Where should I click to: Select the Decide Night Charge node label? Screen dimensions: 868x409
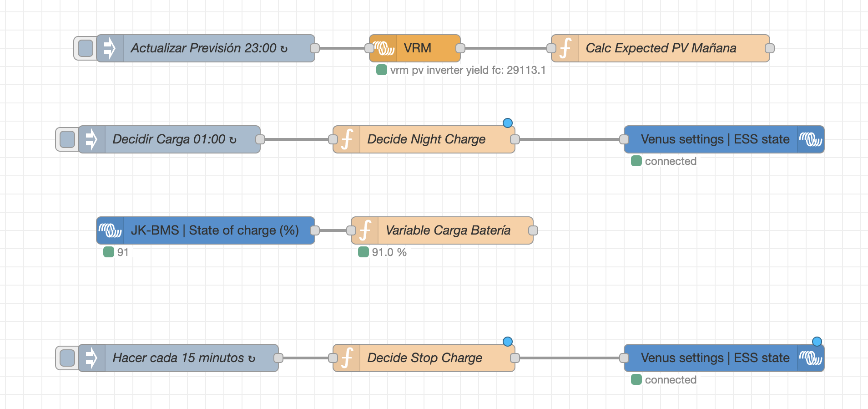pyautogui.click(x=426, y=139)
